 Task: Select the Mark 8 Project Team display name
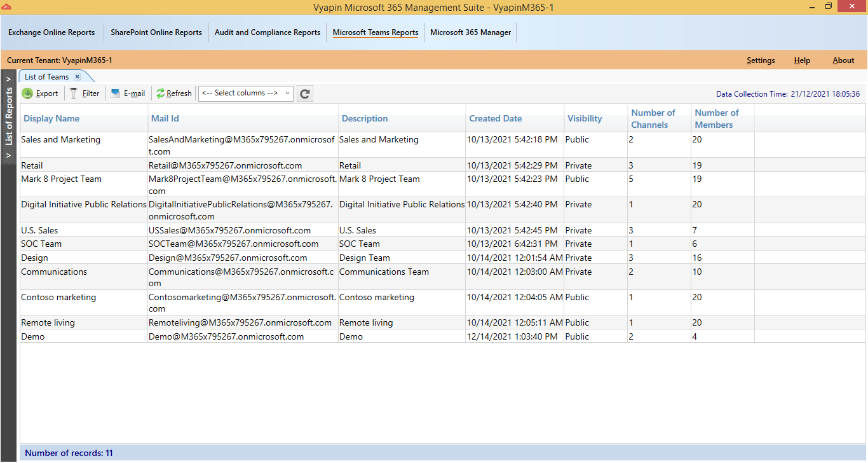pos(84,184)
